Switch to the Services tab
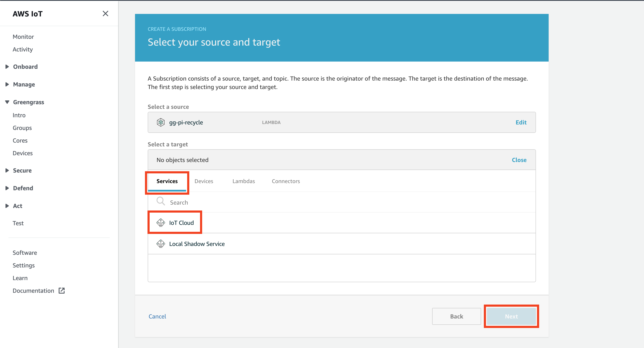 pos(167,181)
